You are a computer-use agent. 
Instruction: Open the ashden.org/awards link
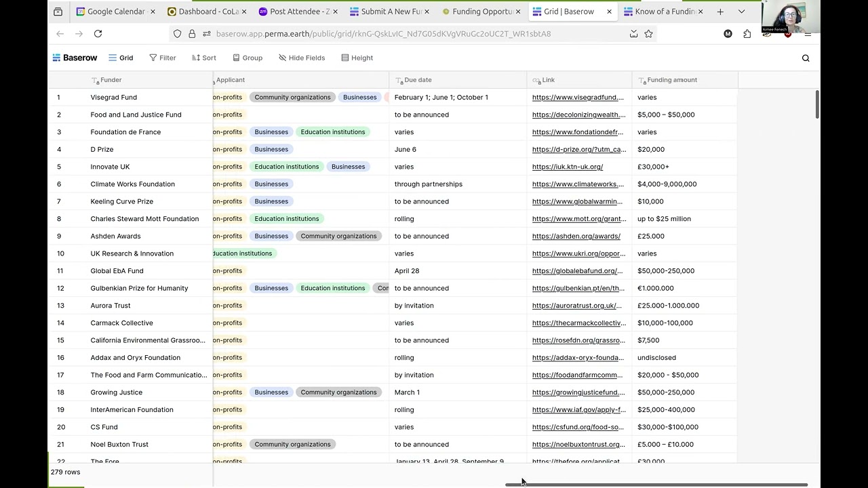point(576,237)
